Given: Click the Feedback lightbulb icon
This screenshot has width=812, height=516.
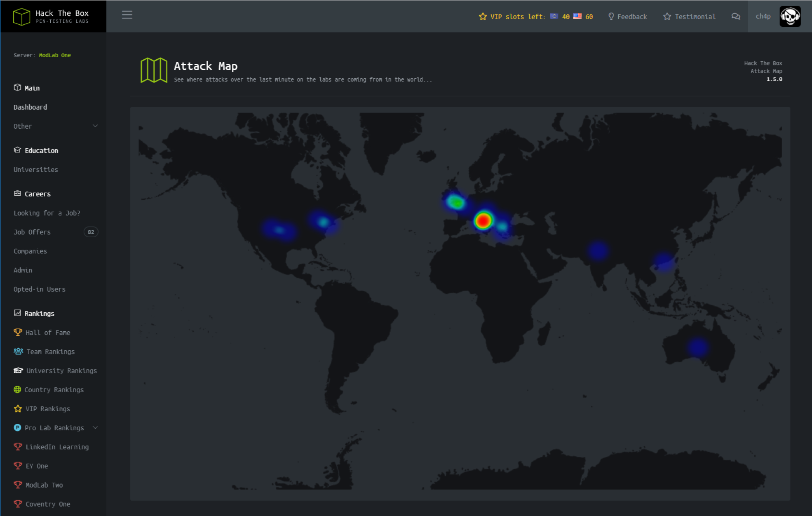Looking at the screenshot, I should tap(611, 16).
